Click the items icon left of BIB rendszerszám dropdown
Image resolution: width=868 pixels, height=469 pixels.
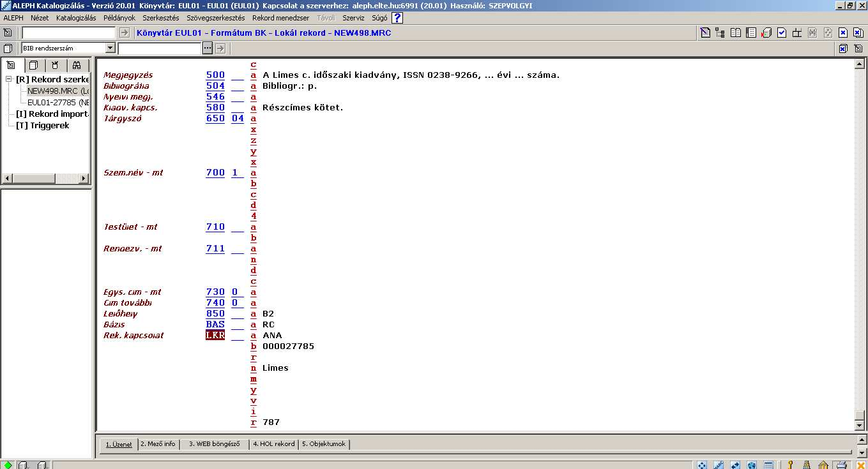click(x=8, y=48)
